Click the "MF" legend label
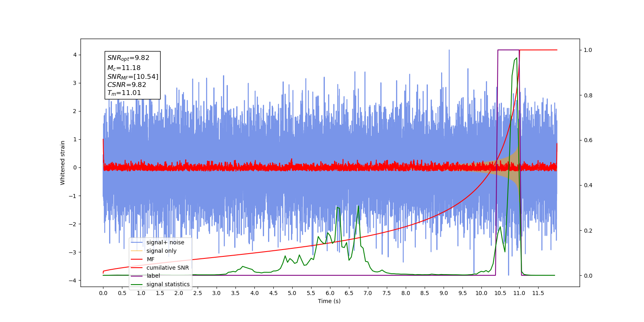 point(151,259)
